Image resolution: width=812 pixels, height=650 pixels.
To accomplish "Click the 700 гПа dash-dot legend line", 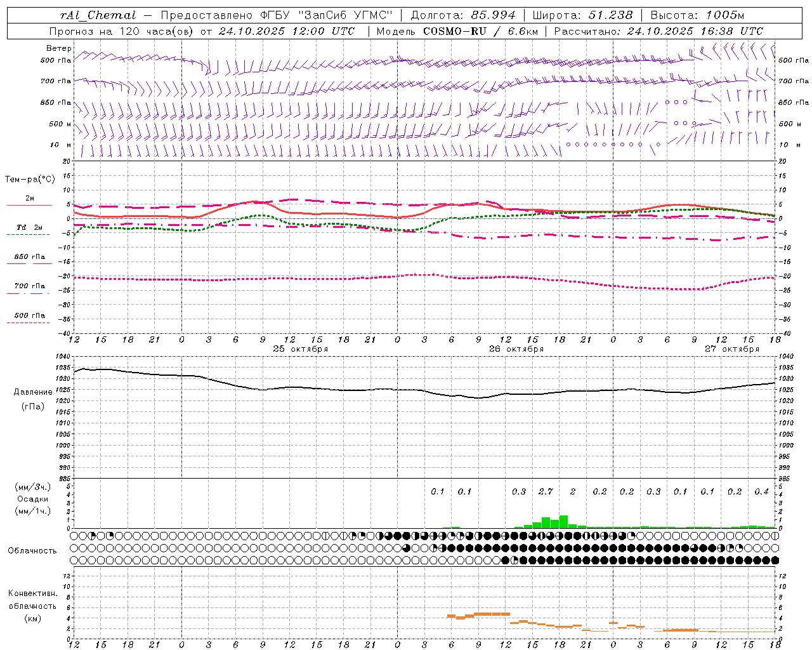I will pos(29,293).
